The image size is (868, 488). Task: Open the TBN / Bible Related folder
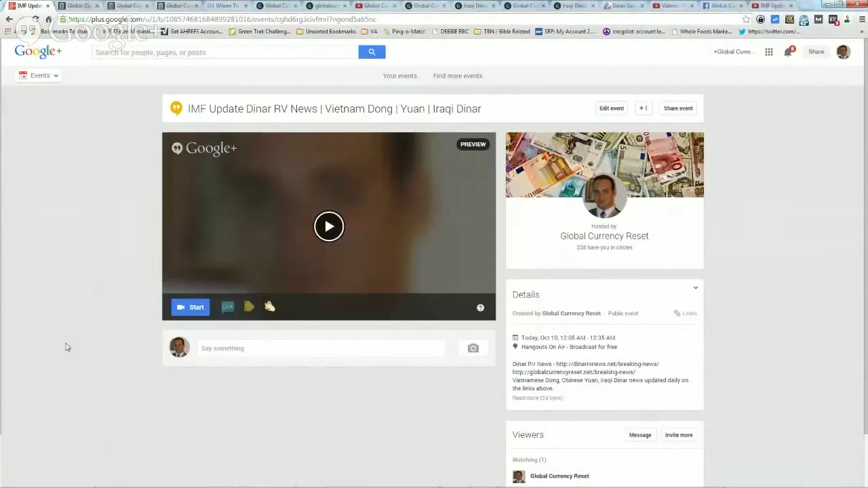point(502,31)
